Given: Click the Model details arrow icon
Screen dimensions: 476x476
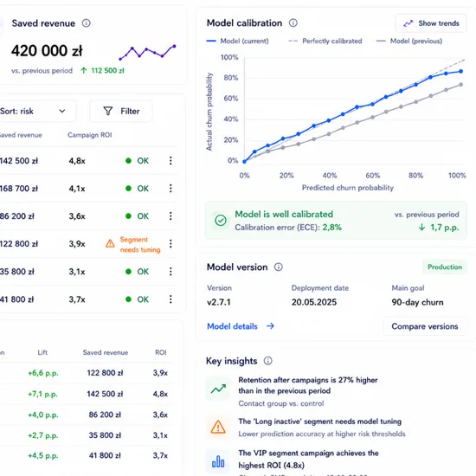Looking at the screenshot, I should tap(270, 326).
